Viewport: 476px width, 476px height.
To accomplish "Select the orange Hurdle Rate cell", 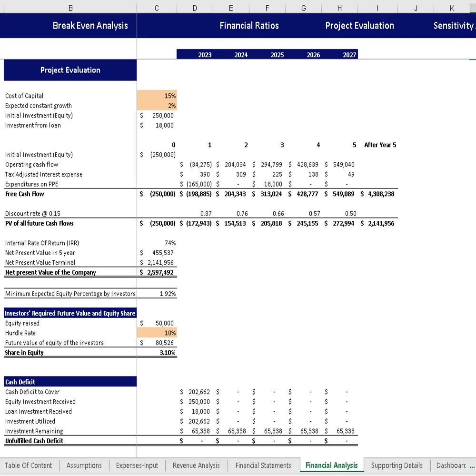I will [x=157, y=333].
